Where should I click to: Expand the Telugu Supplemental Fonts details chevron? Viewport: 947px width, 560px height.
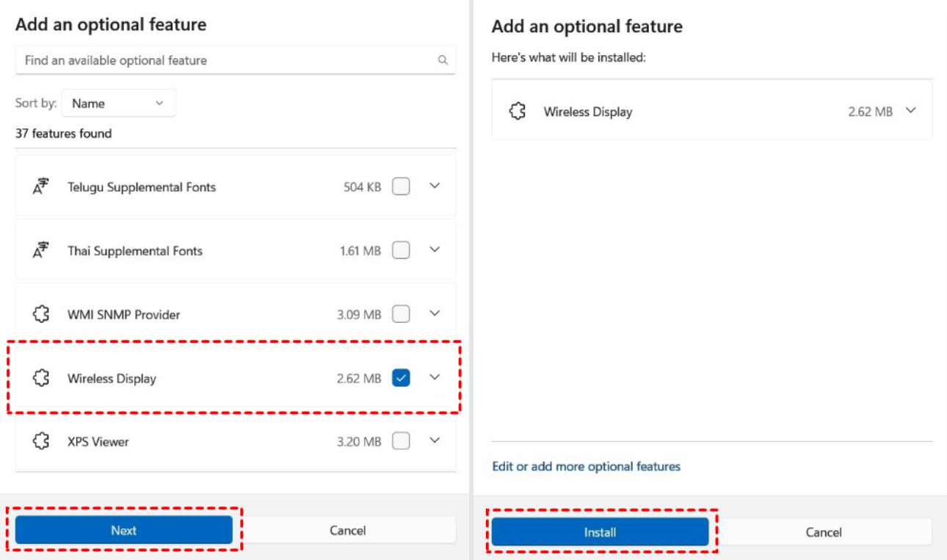[435, 186]
